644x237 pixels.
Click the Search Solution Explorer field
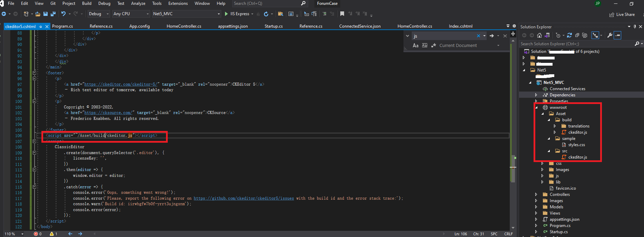(x=577, y=44)
